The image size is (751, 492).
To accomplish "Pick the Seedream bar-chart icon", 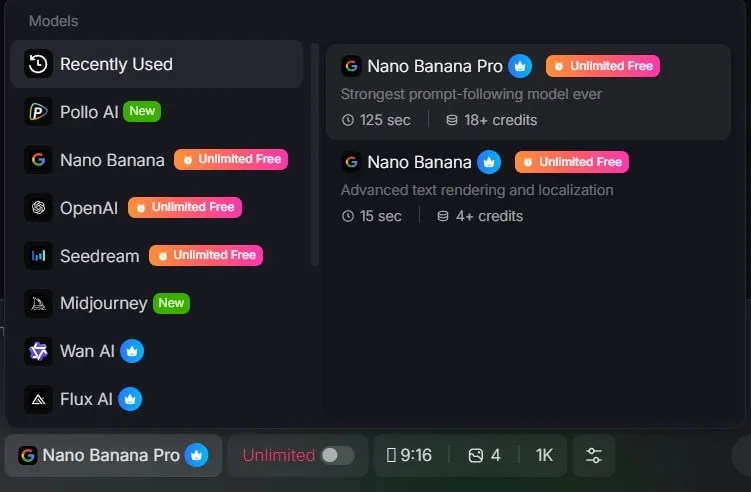I will click(38, 256).
